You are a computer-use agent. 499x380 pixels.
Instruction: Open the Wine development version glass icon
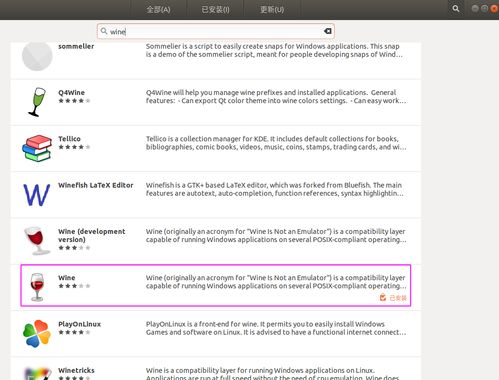37,241
